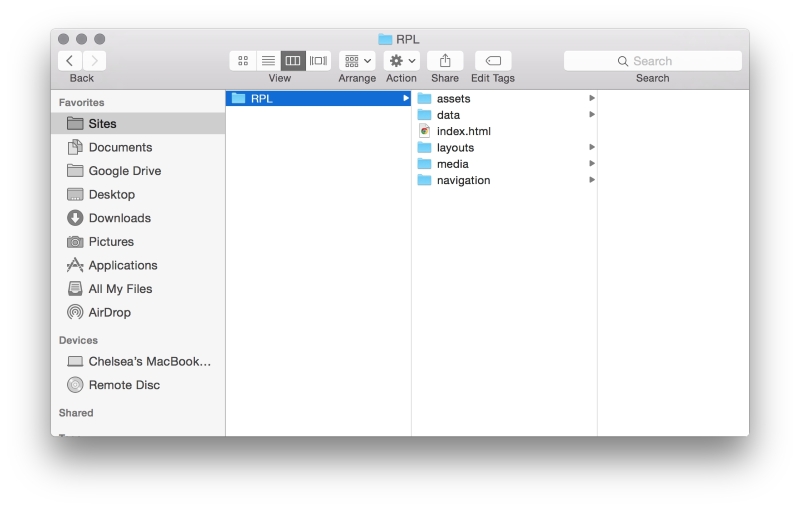Image resolution: width=800 pixels, height=509 pixels.
Task: Select the RPL folder in first column
Action: 318,98
